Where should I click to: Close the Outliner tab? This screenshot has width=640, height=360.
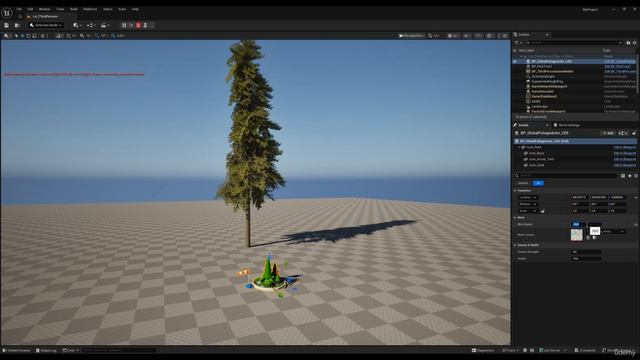(547, 35)
